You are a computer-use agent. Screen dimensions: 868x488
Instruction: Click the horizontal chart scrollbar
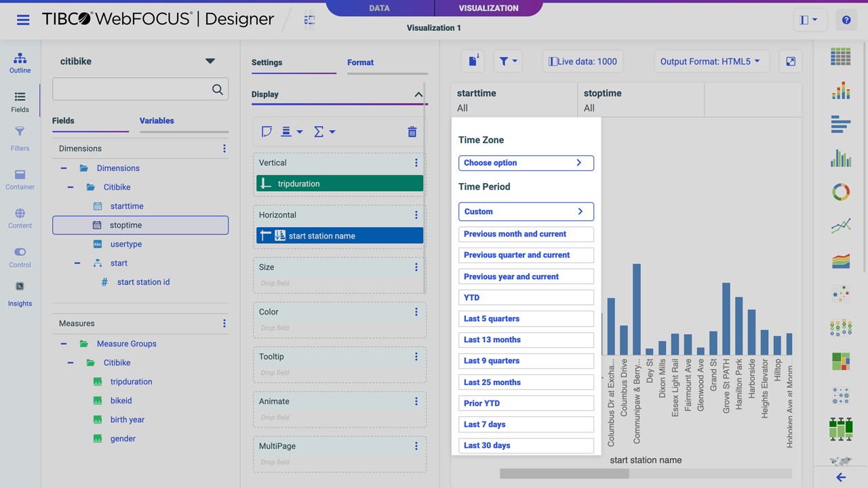click(x=564, y=474)
